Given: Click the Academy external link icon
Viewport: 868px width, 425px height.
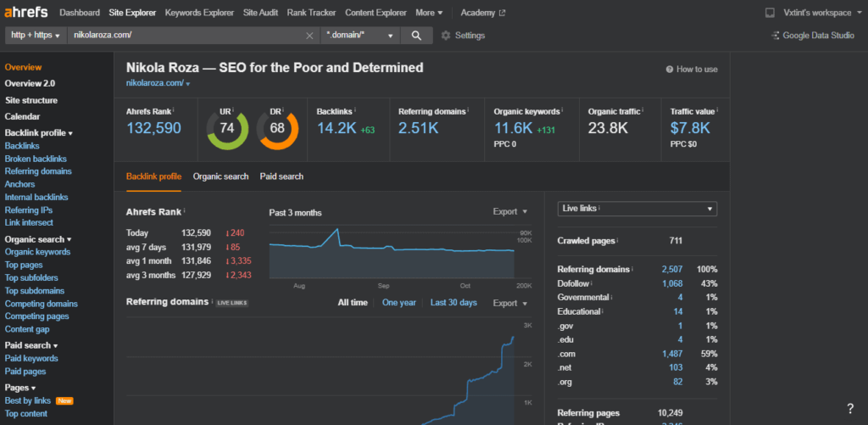Looking at the screenshot, I should pyautogui.click(x=502, y=13).
